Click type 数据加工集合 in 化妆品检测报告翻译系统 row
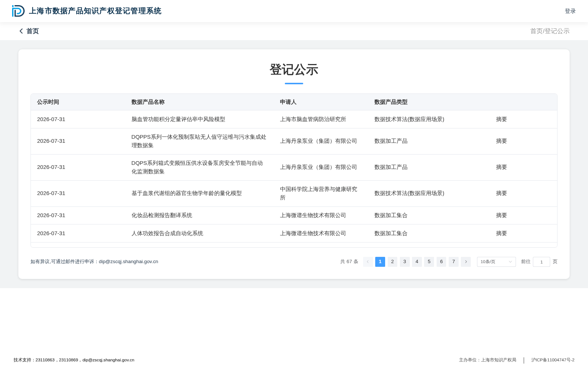Image resolution: width=588 pixels, height=368 pixels. 391,215
